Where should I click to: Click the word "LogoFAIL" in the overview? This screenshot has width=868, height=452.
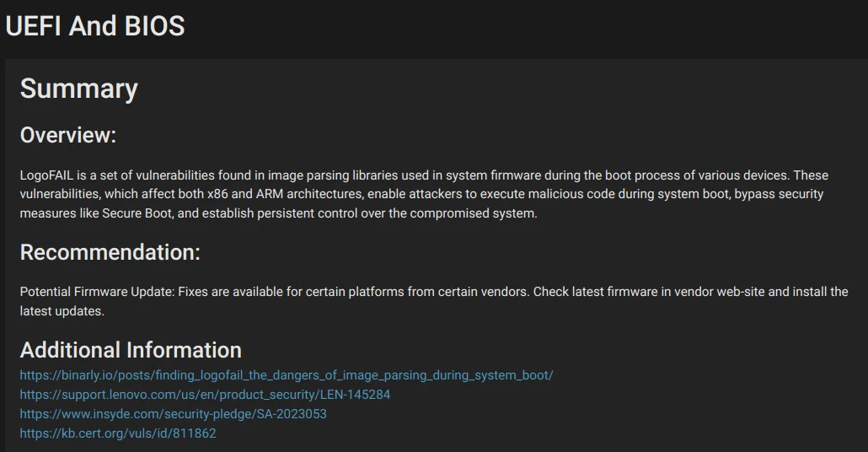point(46,175)
